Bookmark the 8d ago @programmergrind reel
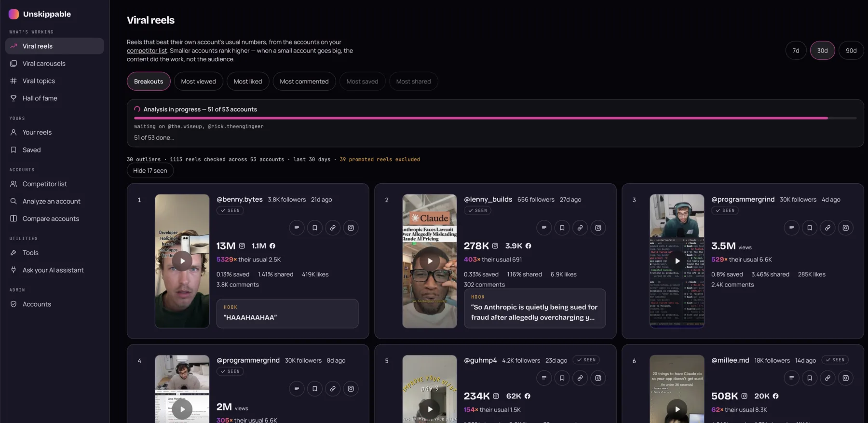Image resolution: width=868 pixels, height=423 pixels. 315,389
